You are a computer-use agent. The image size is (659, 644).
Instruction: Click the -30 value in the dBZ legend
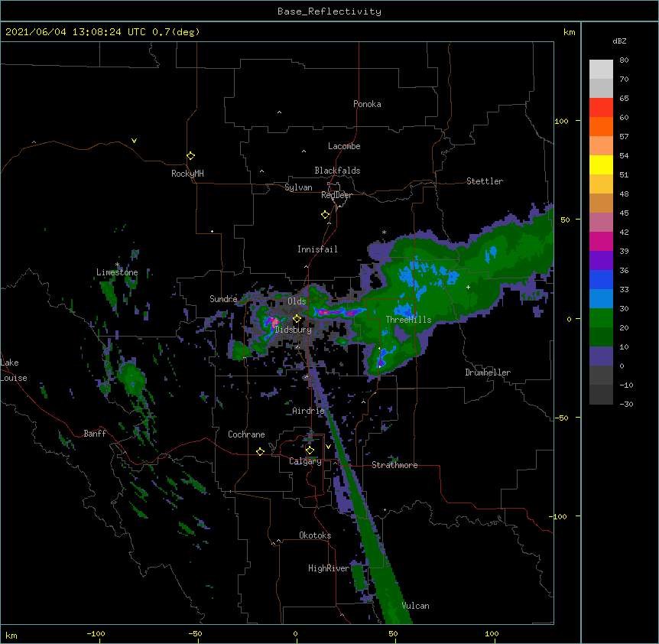pyautogui.click(x=626, y=404)
